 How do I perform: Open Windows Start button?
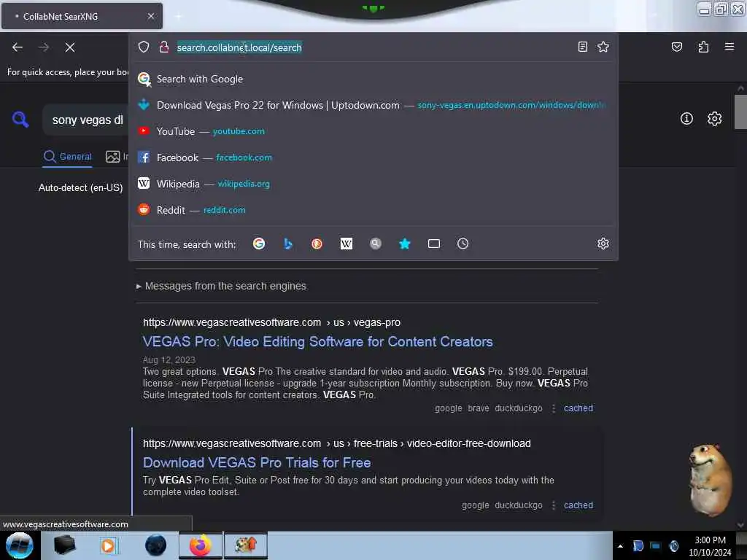tap(20, 545)
